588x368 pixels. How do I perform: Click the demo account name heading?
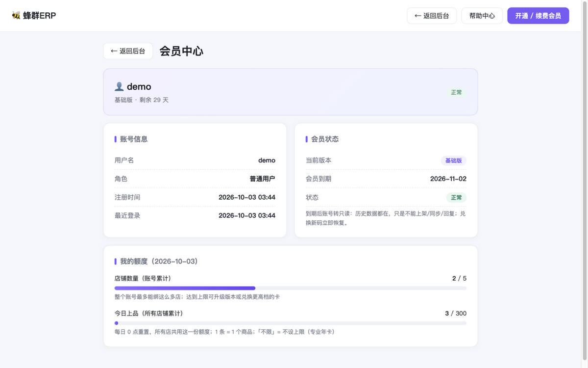click(139, 86)
